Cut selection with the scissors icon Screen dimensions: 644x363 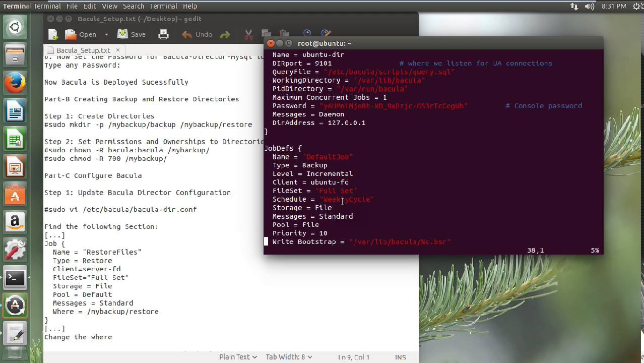pos(248,34)
